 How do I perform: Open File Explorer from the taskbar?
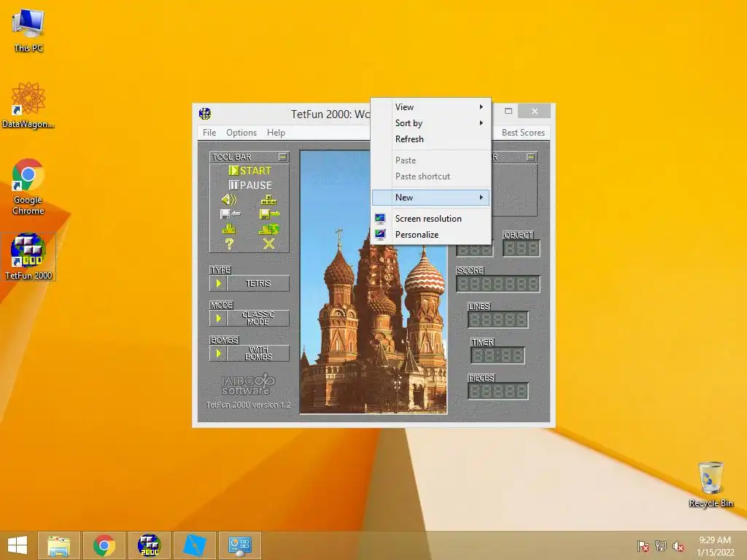tap(58, 545)
